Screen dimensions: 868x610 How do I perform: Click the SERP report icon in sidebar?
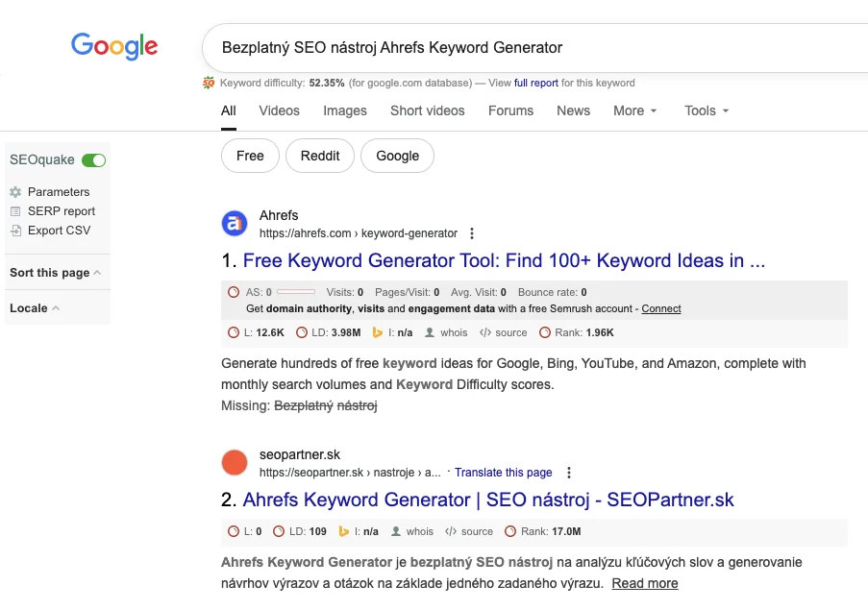pos(15,211)
